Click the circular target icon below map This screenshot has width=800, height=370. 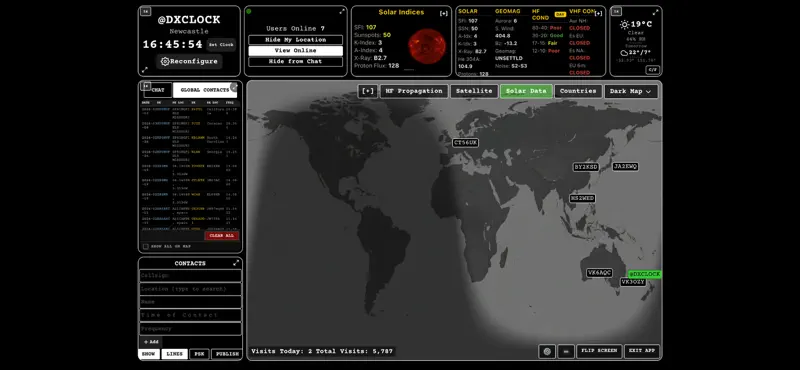pos(547,351)
